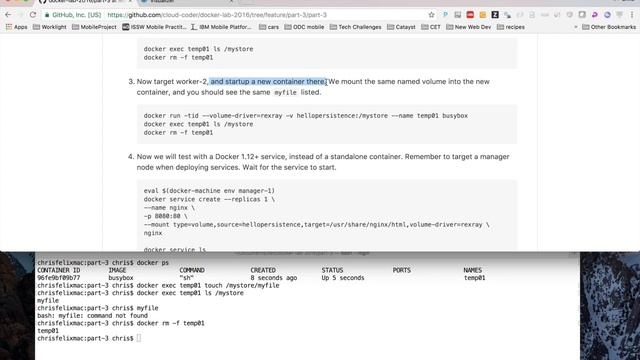The height and width of the screenshot is (360, 640).
Task: Click 'docker service create --replicas 1' code line
Action: (x=209, y=199)
